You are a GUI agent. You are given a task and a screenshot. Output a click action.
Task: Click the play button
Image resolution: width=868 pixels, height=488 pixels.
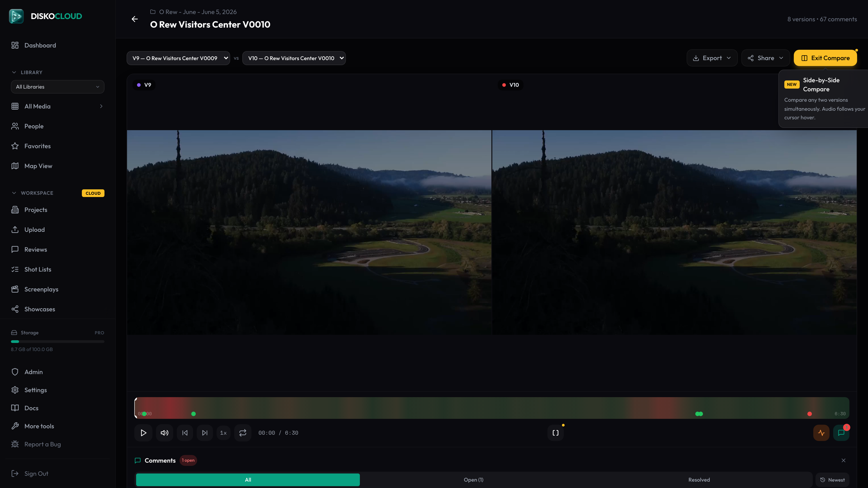(143, 433)
